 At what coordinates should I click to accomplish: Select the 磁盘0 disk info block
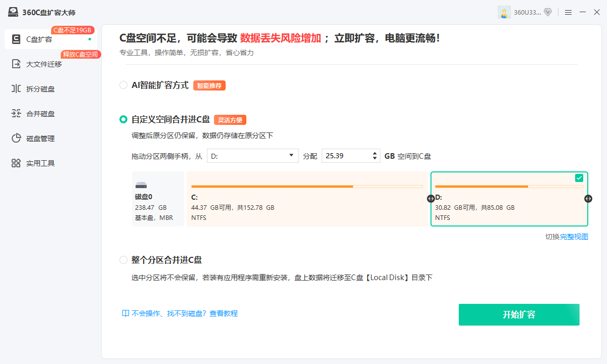pos(158,199)
